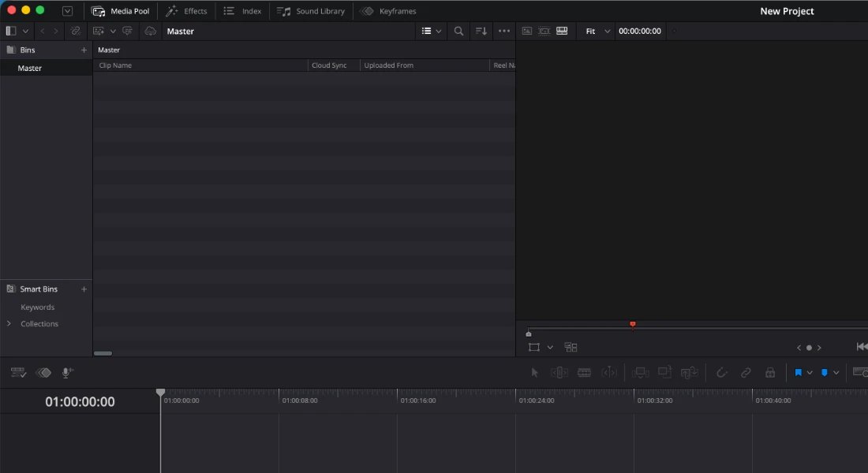Click the multi-view grid icon
868x473 pixels.
tap(571, 348)
